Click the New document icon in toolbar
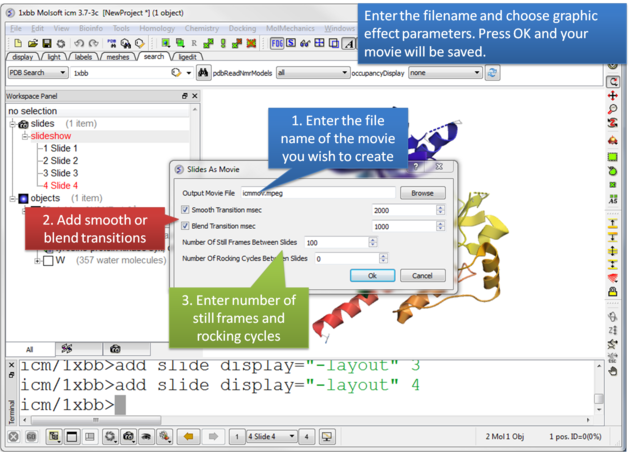 click(x=17, y=44)
